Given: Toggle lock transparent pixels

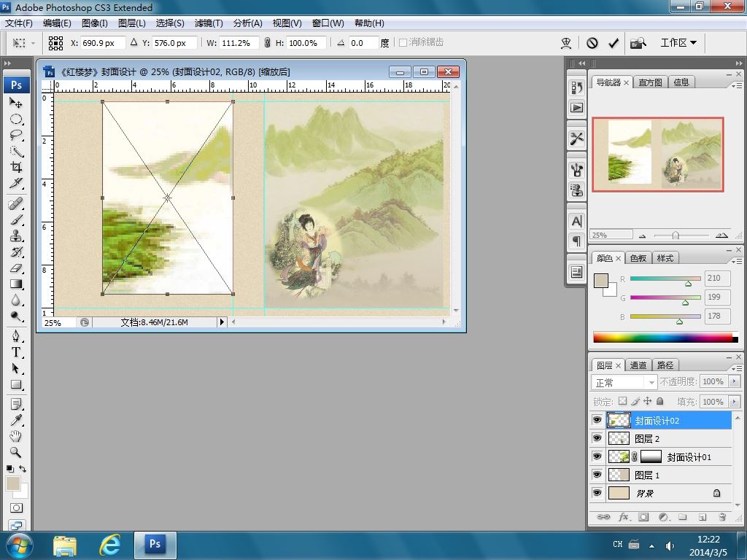Looking at the screenshot, I should [623, 402].
